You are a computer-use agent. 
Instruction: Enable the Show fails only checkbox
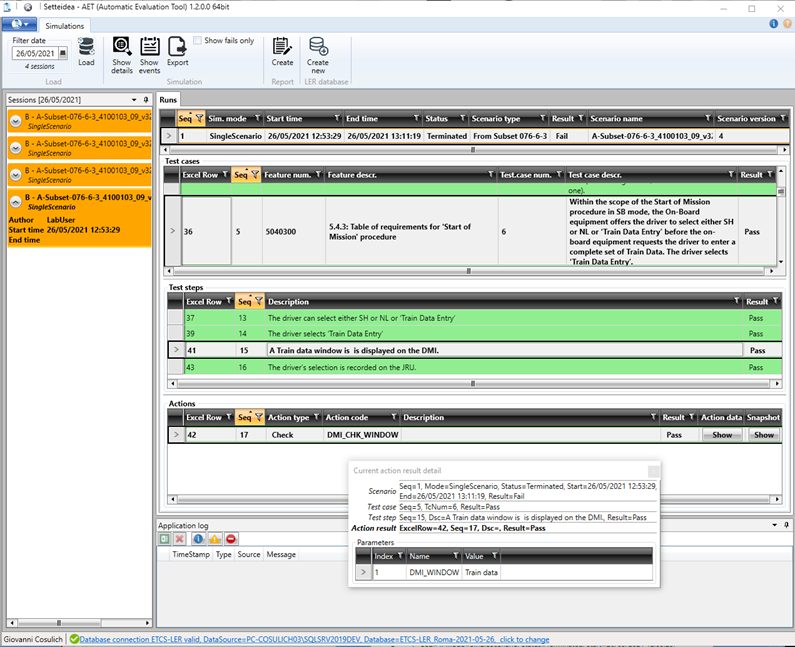197,41
